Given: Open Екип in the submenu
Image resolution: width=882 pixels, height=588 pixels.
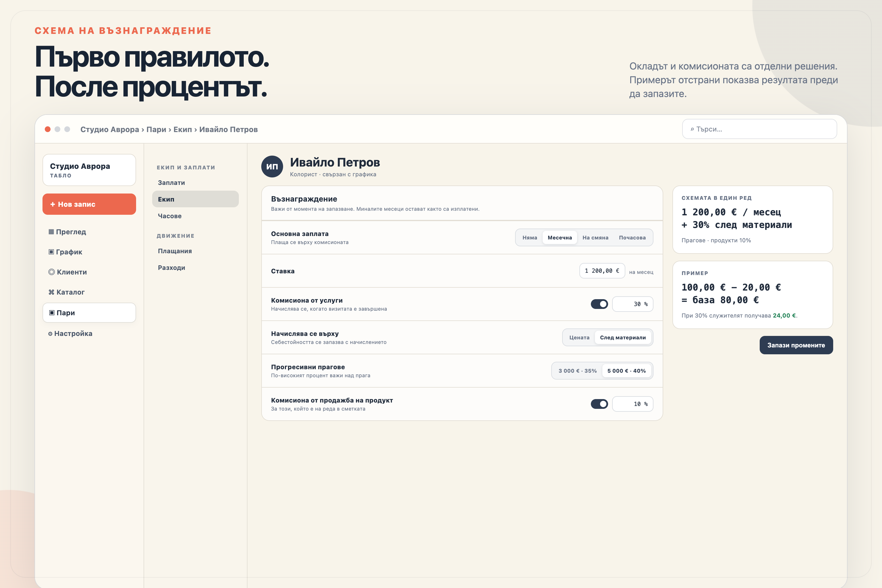Looking at the screenshot, I should coord(195,199).
